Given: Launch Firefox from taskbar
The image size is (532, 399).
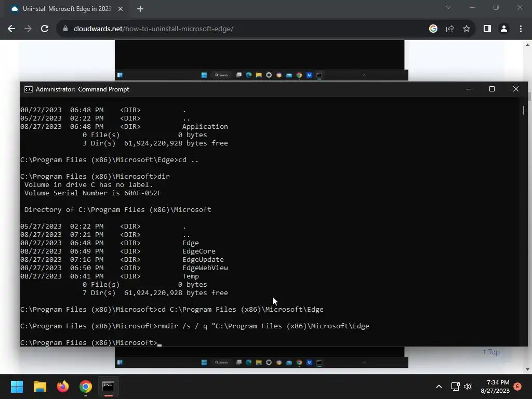Looking at the screenshot, I should click(x=63, y=387).
